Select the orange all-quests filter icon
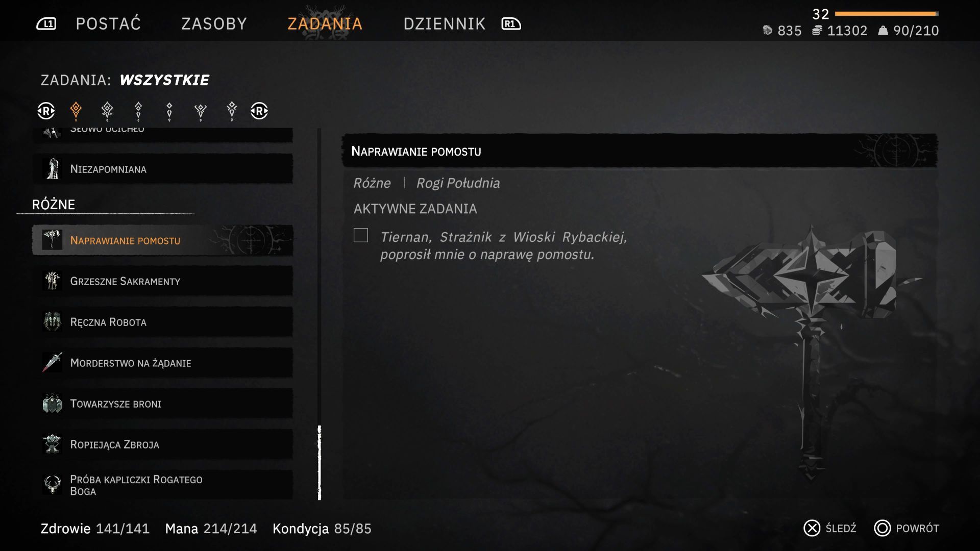The height and width of the screenshot is (551, 980). 76,110
